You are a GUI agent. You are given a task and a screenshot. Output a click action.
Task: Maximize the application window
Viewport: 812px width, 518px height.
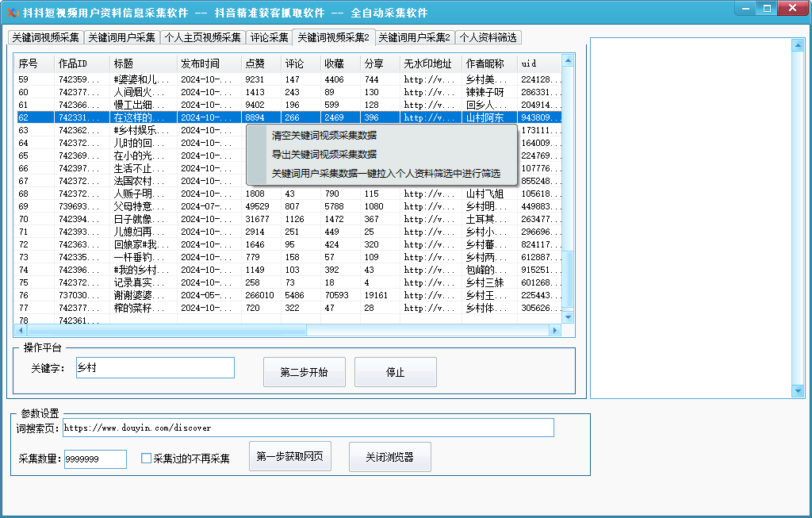click(x=767, y=8)
